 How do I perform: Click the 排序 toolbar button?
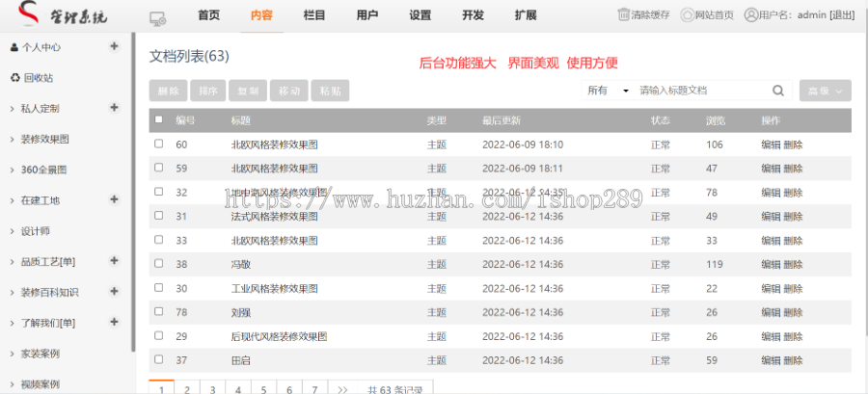click(208, 91)
